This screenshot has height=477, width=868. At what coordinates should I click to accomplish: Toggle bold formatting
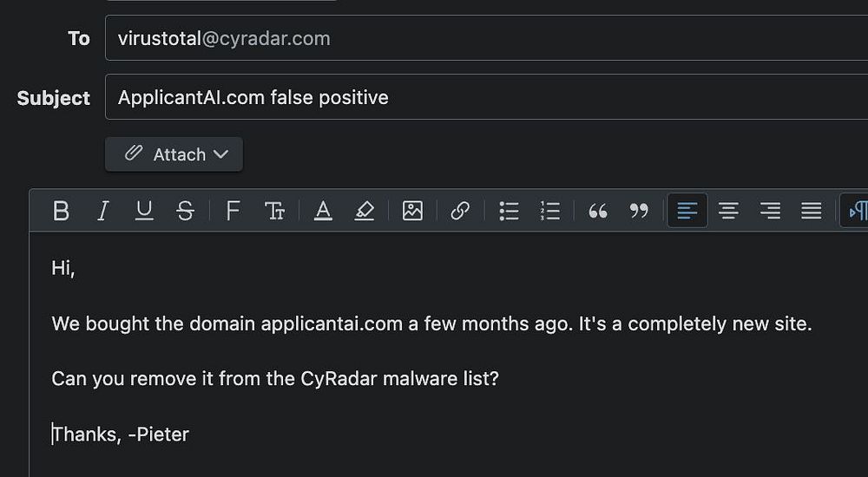pyautogui.click(x=61, y=211)
